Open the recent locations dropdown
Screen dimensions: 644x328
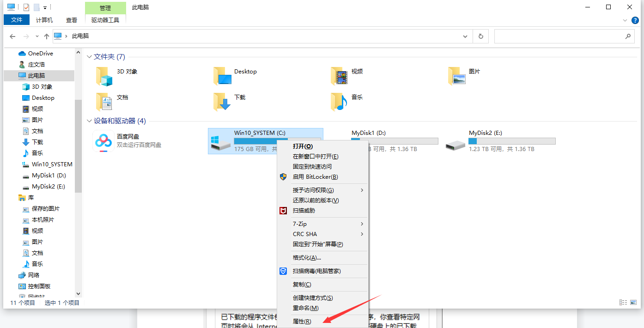tap(37, 36)
